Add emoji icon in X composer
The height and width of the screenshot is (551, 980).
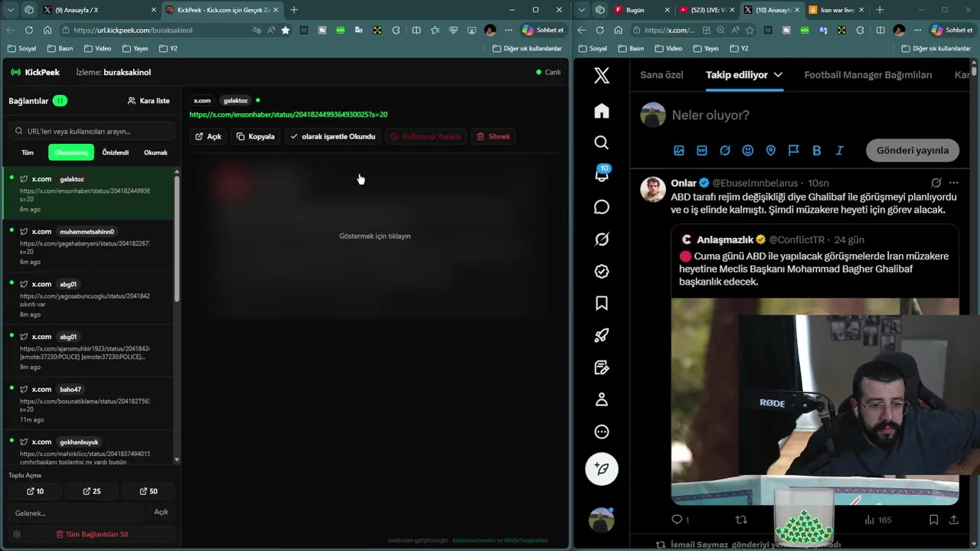pyautogui.click(x=748, y=150)
